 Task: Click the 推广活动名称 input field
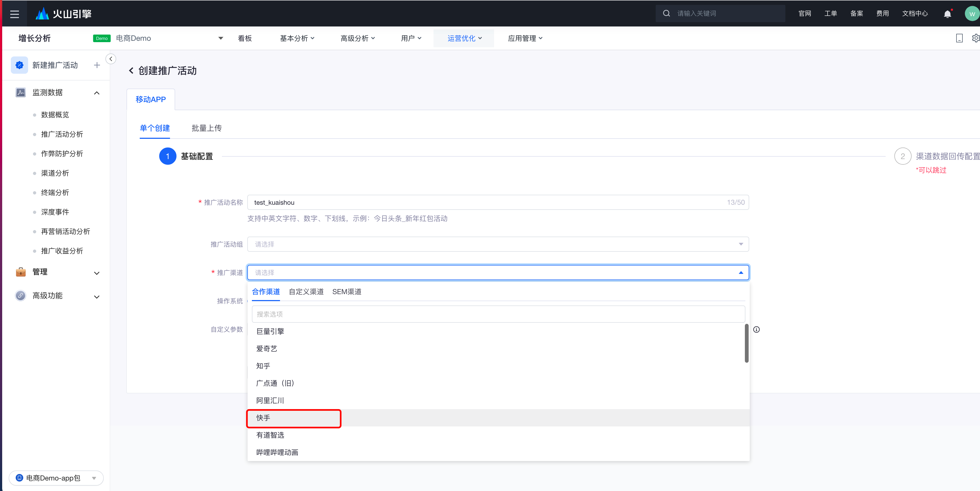(498, 202)
